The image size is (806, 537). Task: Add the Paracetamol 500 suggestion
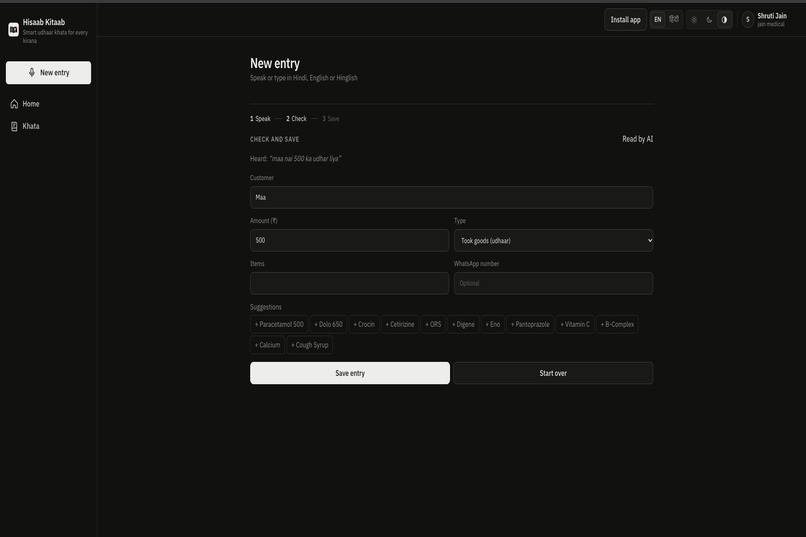(279, 324)
